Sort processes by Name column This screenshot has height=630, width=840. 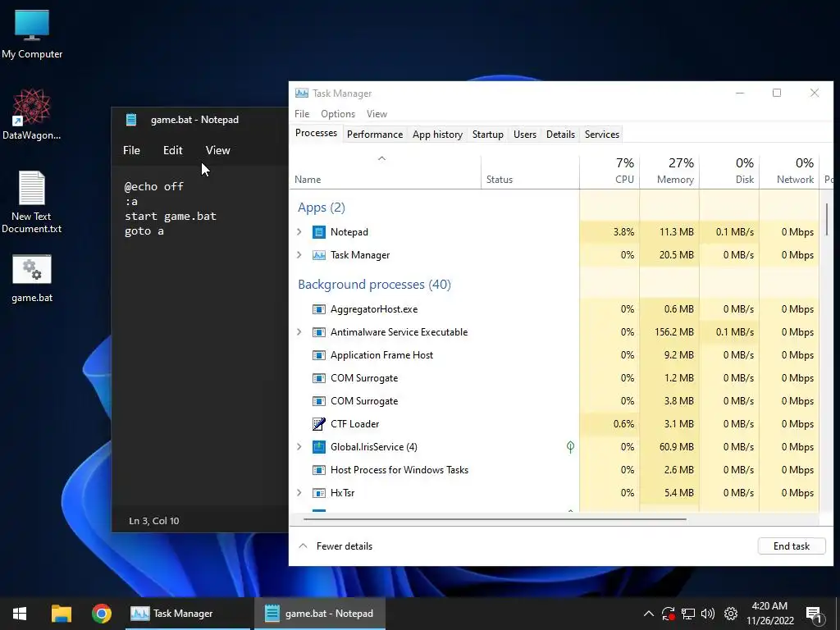386,171
